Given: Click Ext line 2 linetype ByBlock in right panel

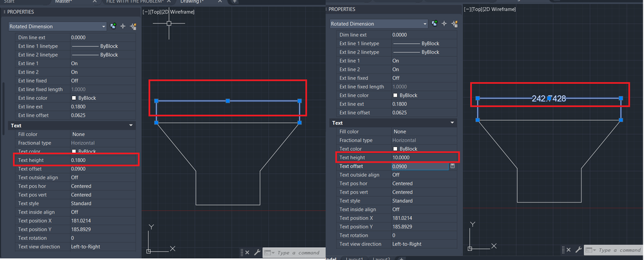Looking at the screenshot, I should [x=416, y=52].
